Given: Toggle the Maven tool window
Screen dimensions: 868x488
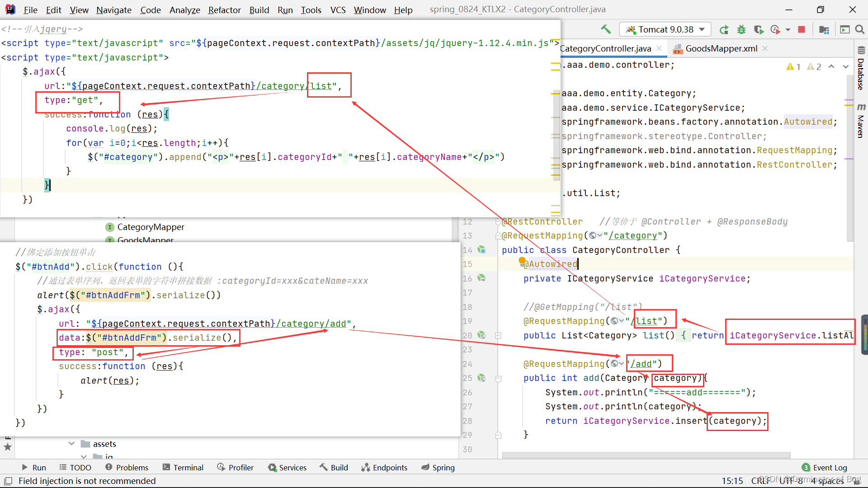Looking at the screenshot, I should coord(861,121).
